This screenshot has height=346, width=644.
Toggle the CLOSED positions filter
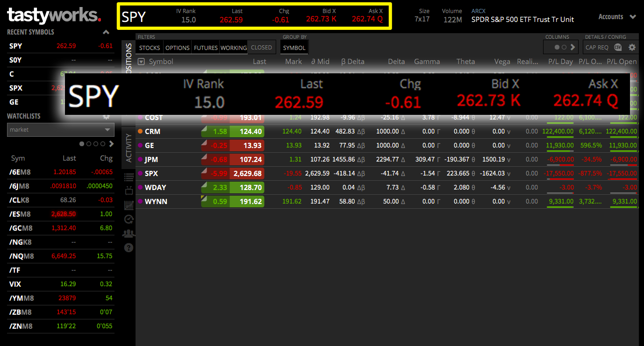[261, 47]
